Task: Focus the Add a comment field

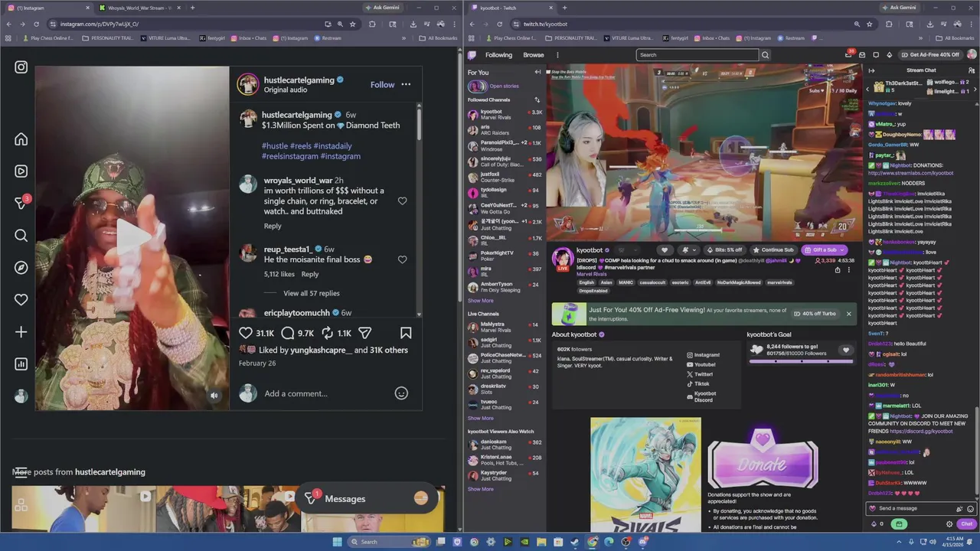Action: tap(325, 393)
